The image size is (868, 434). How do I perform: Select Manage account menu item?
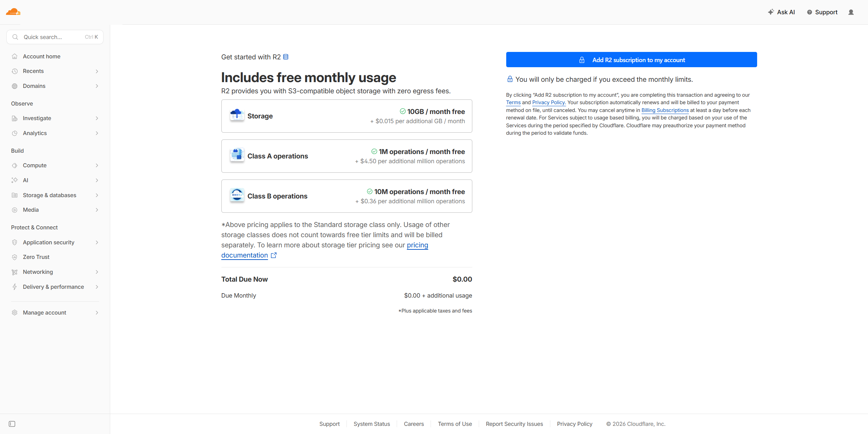(55, 313)
